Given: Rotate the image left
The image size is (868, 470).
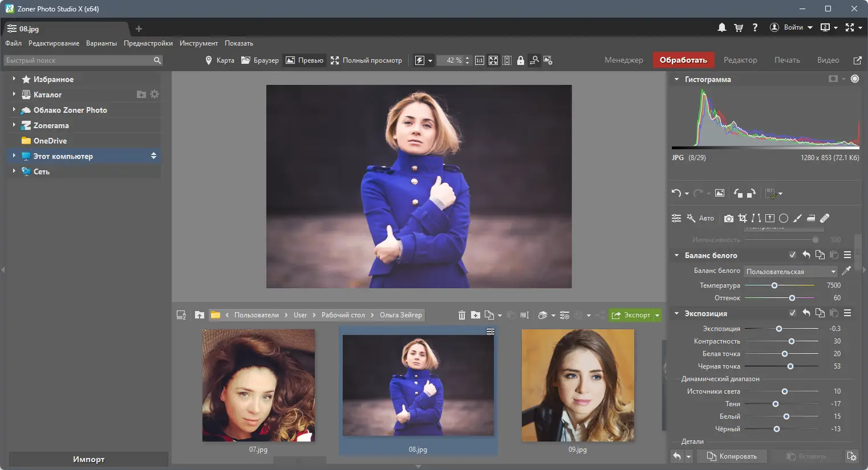Looking at the screenshot, I should pos(738,193).
